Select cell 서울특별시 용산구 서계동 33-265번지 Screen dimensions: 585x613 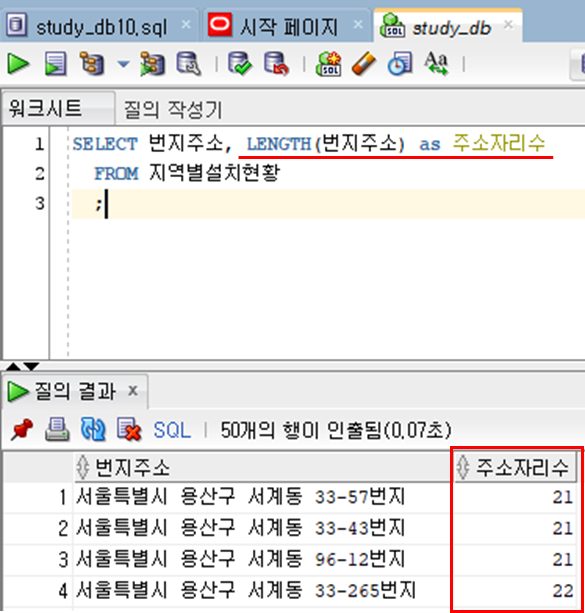tap(261, 590)
